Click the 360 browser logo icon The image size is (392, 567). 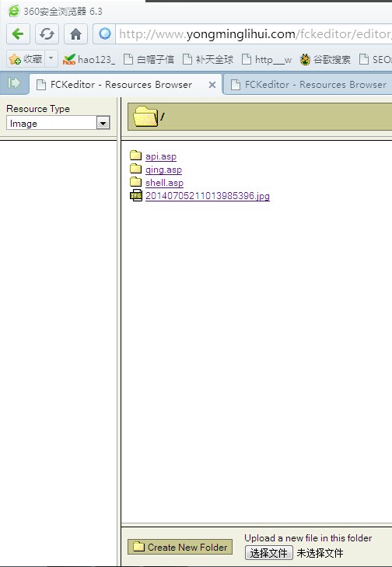pos(14,11)
